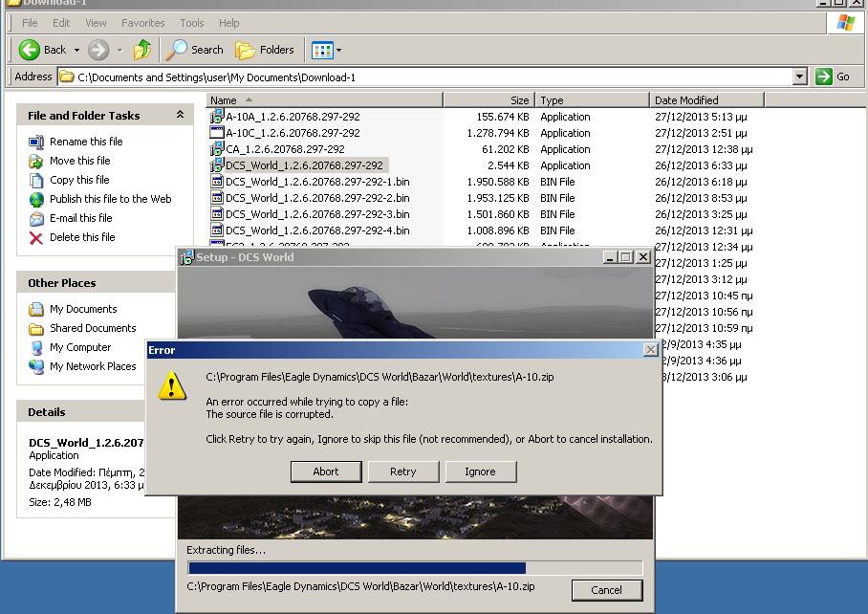The width and height of the screenshot is (868, 614).
Task: Open the View menu
Action: 96,23
